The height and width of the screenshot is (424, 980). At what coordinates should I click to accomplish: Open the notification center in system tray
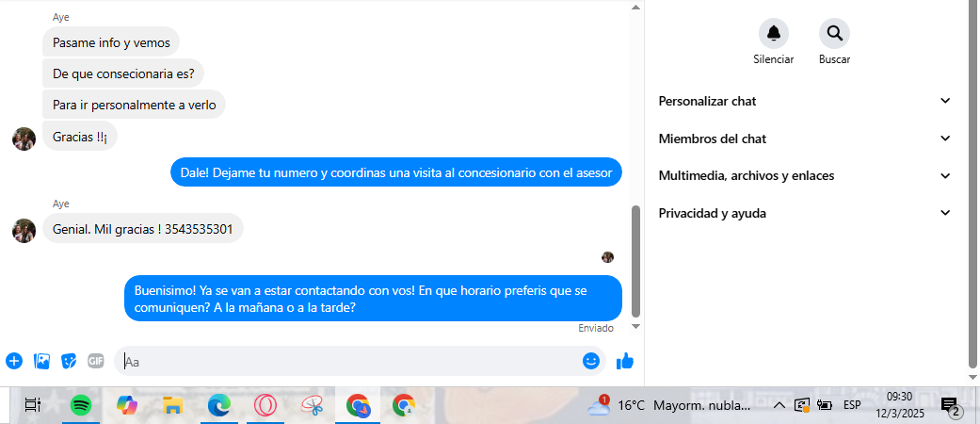pos(951,406)
